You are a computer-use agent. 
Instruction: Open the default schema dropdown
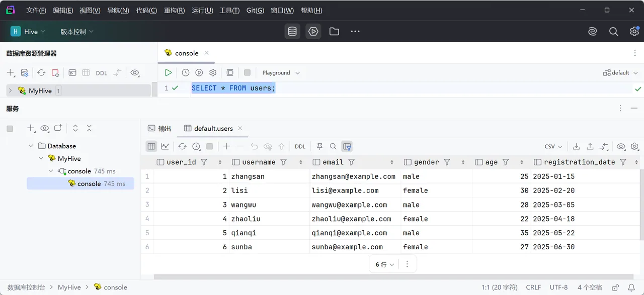pyautogui.click(x=620, y=73)
